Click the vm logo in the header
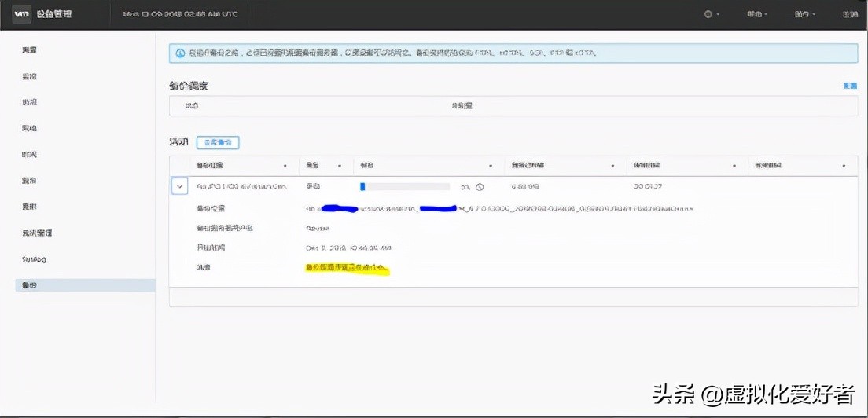The image size is (868, 418). 21,14
